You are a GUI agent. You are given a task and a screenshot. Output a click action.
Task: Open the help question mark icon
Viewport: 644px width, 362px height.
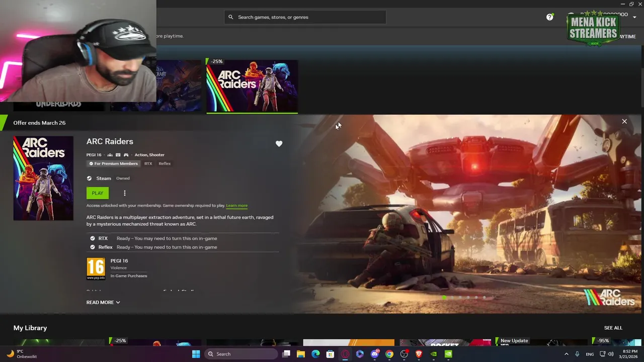pyautogui.click(x=550, y=17)
